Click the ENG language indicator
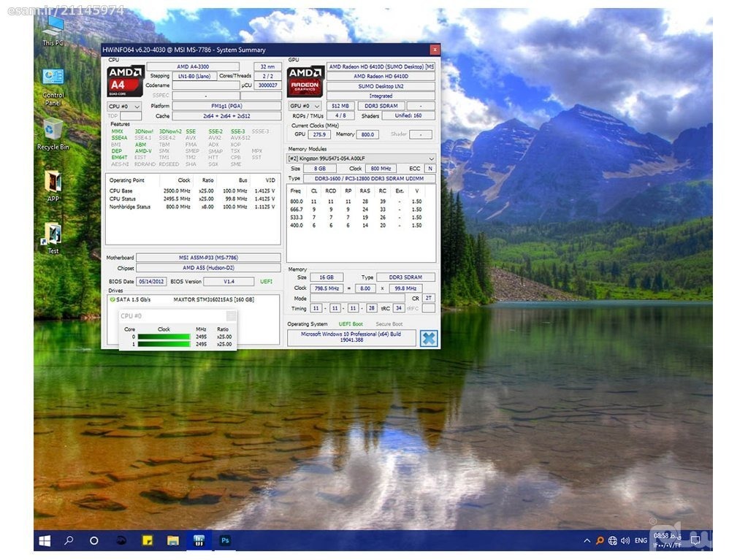 641,540
